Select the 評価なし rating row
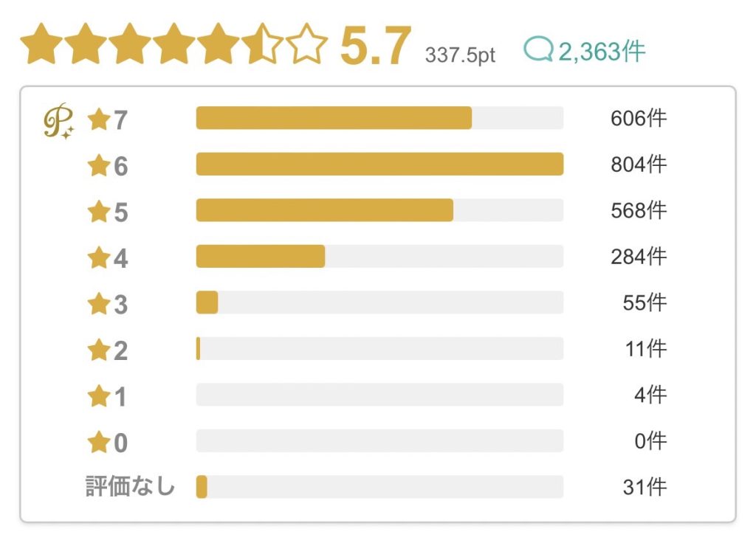 377,487
